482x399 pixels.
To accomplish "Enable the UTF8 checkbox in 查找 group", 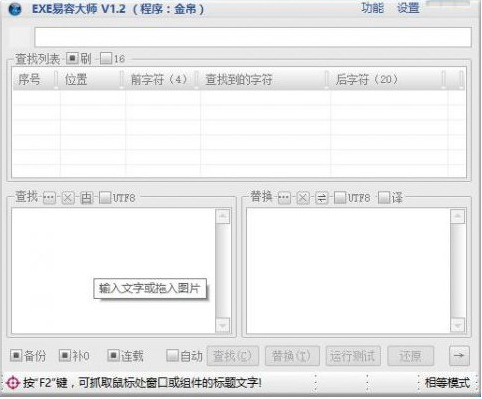I will [105, 198].
